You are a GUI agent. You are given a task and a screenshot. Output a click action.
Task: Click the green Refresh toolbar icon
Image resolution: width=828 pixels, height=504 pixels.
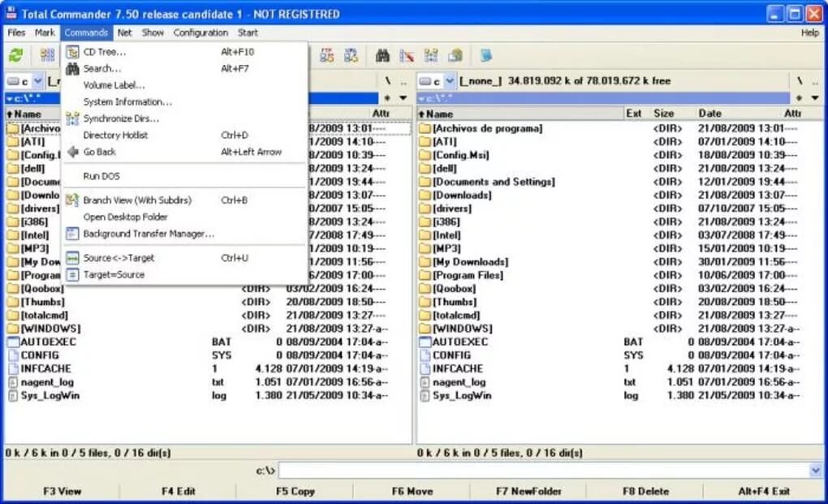point(16,55)
